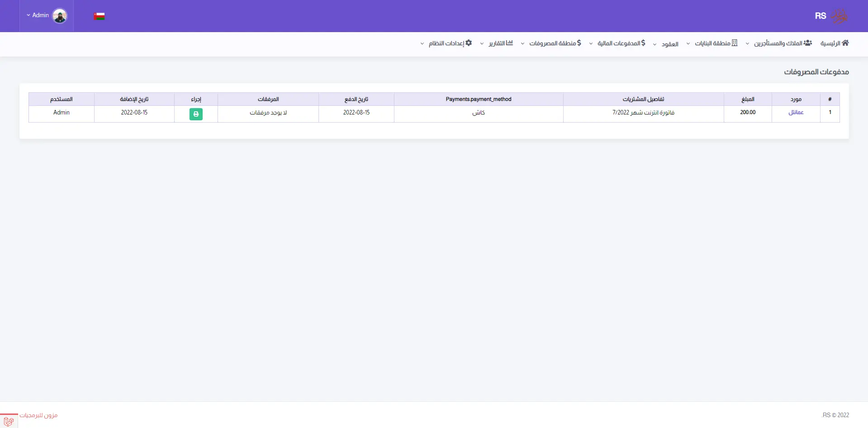This screenshot has height=428, width=868.
Task: Open the التقارير menu item
Action: tap(497, 43)
